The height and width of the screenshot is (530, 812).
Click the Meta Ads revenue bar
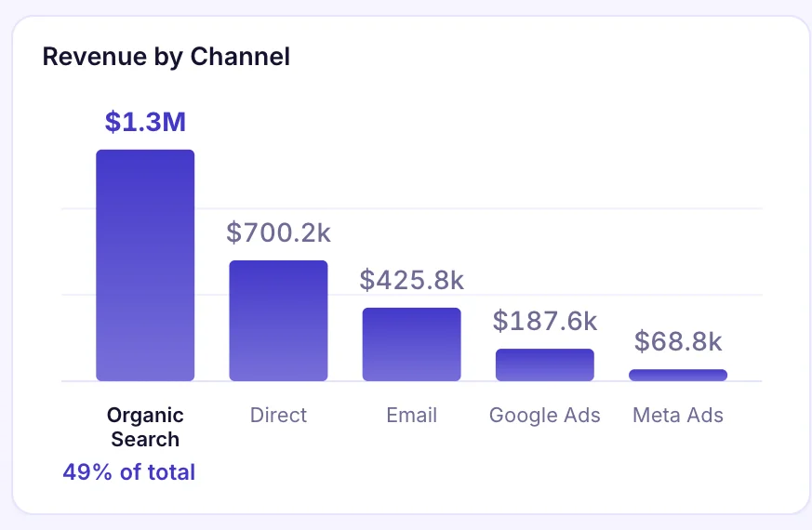tap(678, 376)
